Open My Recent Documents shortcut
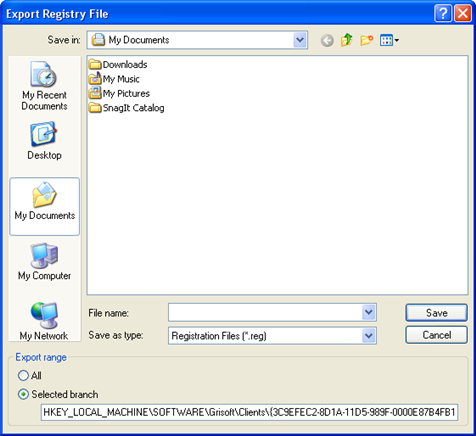The width and height of the screenshot is (476, 436). (44, 86)
